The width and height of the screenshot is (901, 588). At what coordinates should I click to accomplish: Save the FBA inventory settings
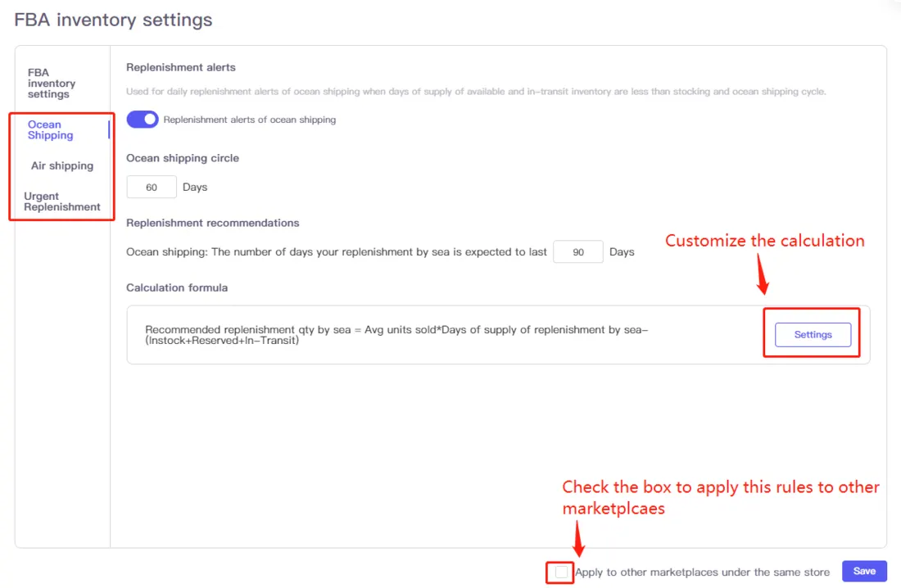pyautogui.click(x=864, y=571)
